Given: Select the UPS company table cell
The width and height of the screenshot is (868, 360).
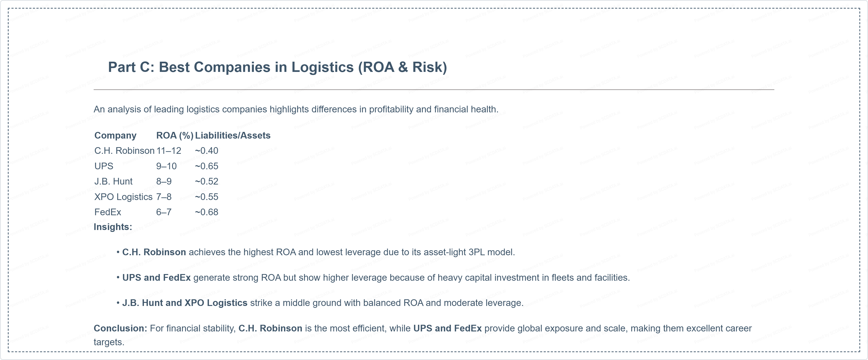Looking at the screenshot, I should 104,166.
